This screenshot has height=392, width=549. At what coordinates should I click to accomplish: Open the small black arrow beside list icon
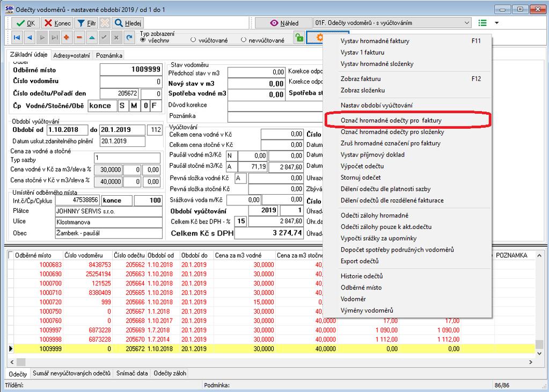(x=496, y=23)
